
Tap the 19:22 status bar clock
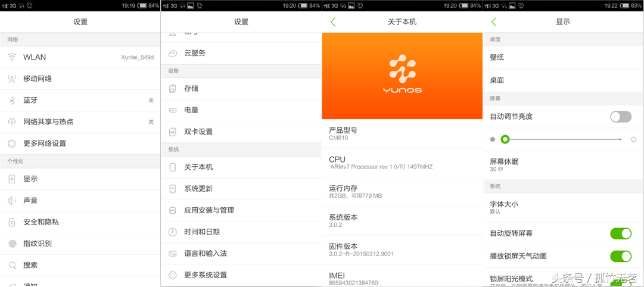pos(612,6)
